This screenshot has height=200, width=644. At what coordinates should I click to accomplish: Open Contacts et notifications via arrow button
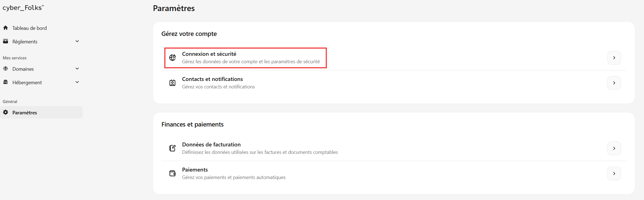[x=614, y=83]
